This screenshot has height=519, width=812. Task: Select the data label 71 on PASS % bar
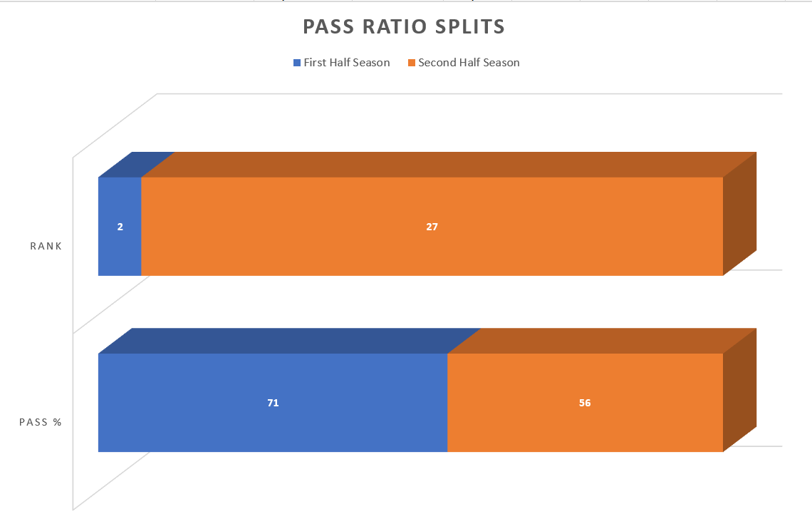click(272, 403)
